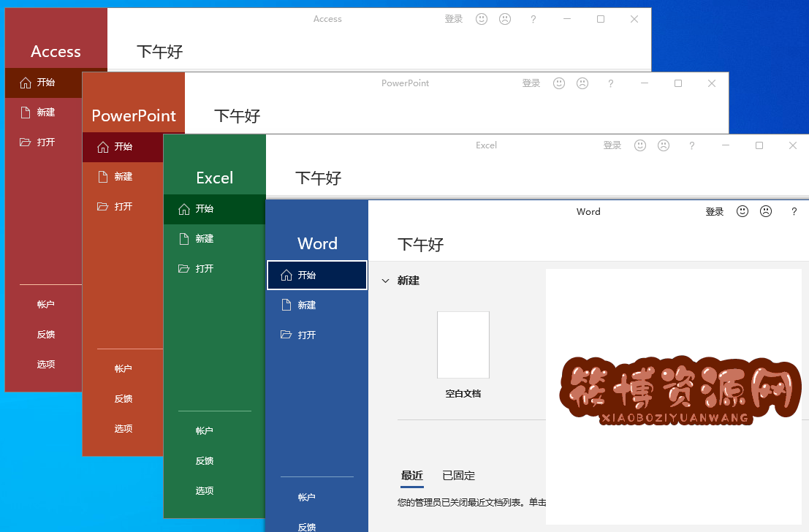Sign in via 登录 in the Excel window
This screenshot has height=532, width=809.
click(612, 145)
